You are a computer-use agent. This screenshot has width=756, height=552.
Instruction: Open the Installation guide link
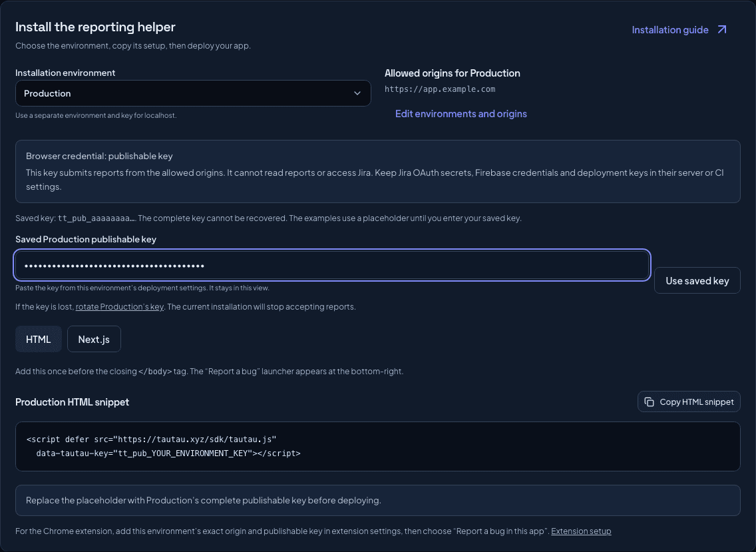click(679, 30)
